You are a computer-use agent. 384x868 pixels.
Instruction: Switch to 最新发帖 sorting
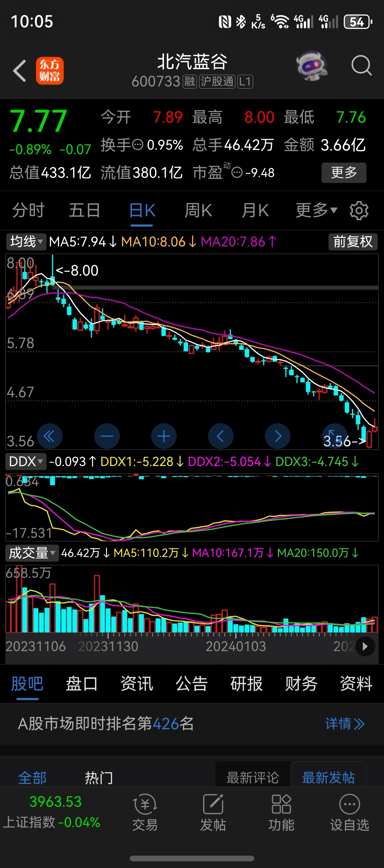pos(328,778)
